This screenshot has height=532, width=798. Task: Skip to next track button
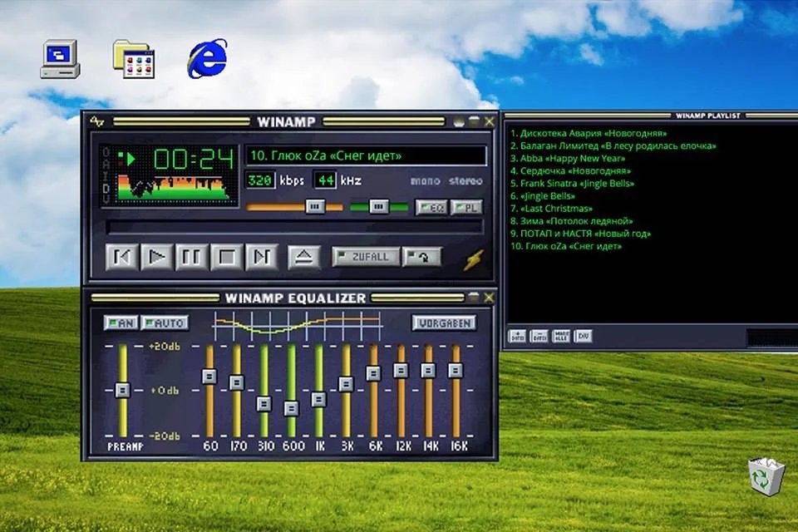point(261,257)
